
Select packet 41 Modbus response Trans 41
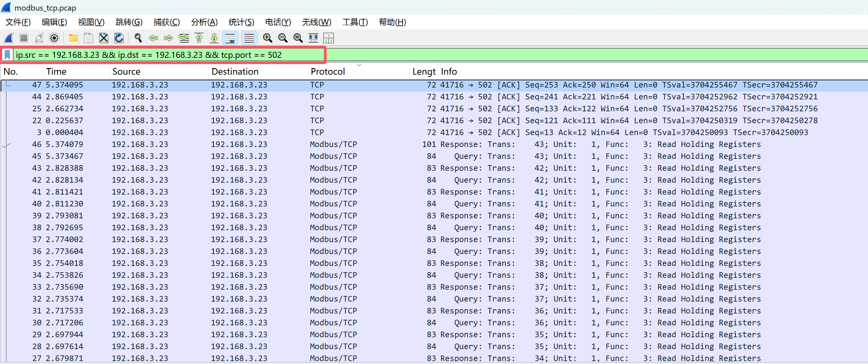point(434,192)
